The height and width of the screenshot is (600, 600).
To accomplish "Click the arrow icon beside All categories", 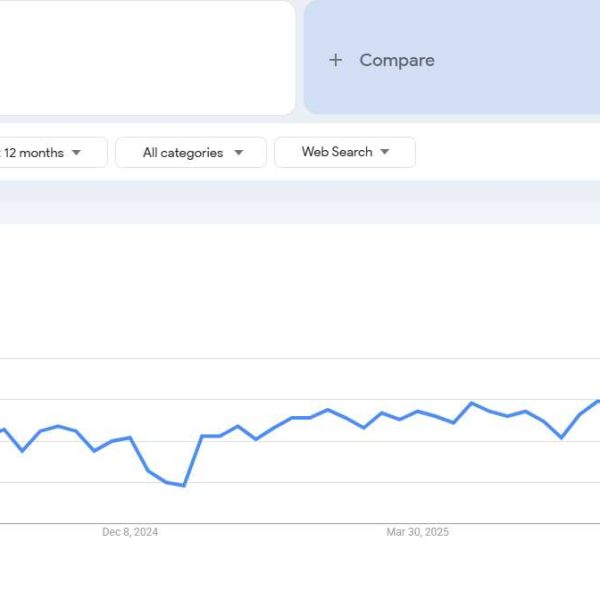I will (x=238, y=153).
